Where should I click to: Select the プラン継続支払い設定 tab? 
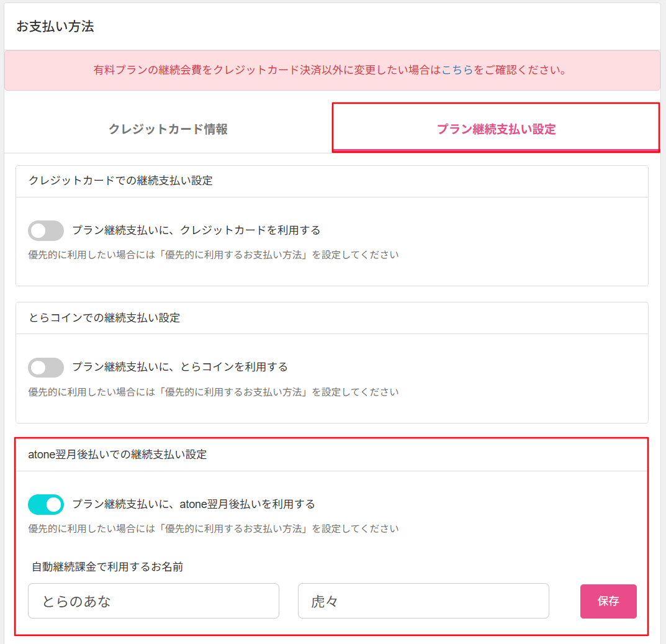coord(496,129)
